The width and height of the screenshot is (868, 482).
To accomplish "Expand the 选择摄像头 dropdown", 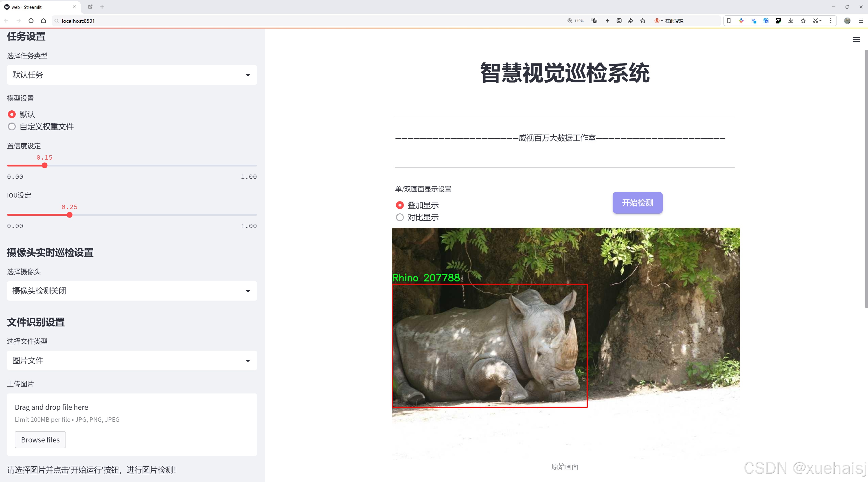I will (132, 291).
